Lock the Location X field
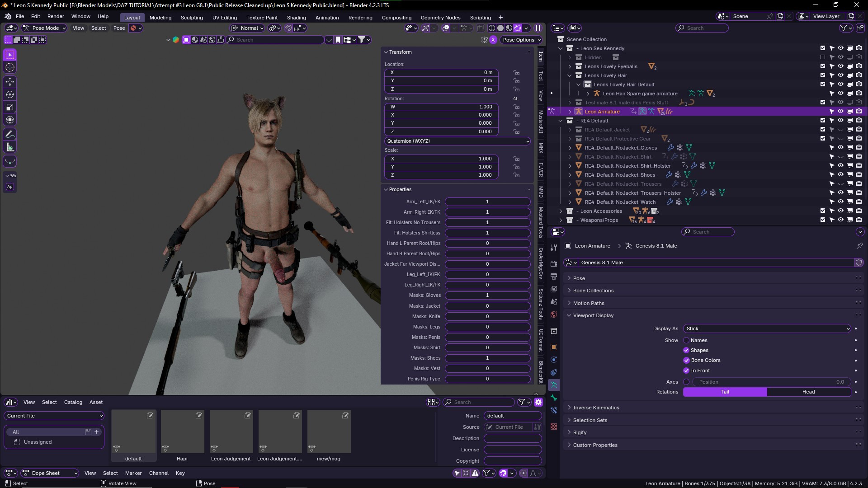The width and height of the screenshot is (868, 488). pos(516,73)
